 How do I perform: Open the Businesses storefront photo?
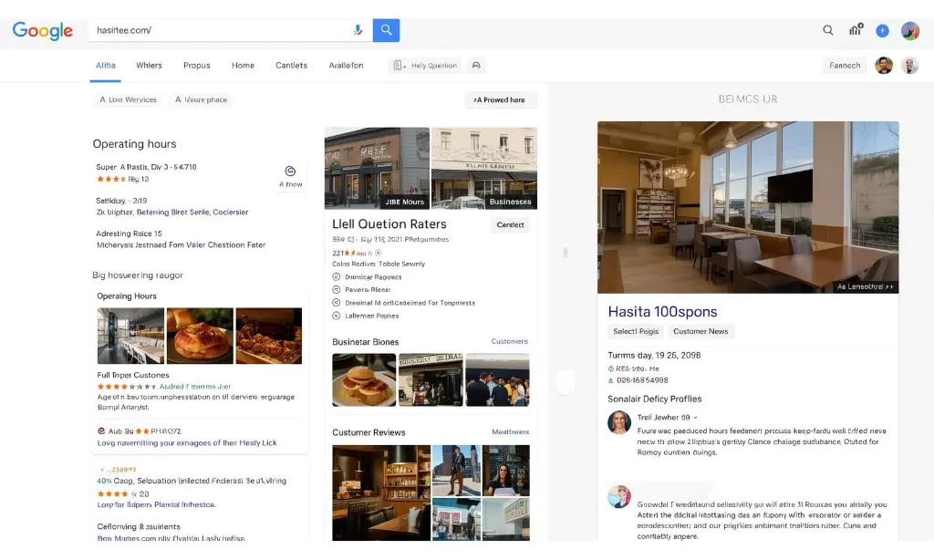point(484,168)
